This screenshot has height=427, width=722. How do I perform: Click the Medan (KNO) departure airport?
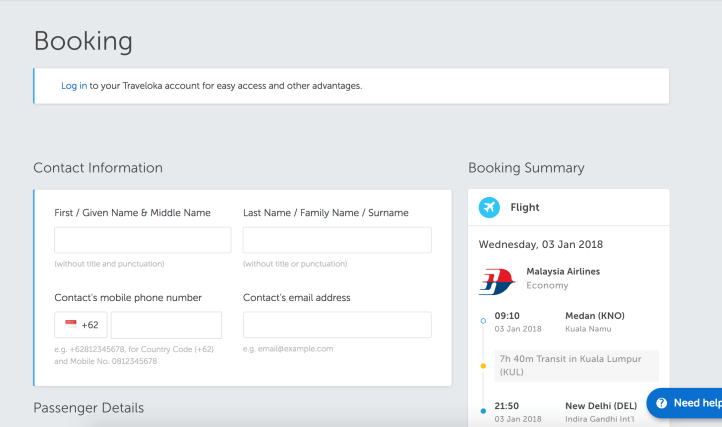595,315
